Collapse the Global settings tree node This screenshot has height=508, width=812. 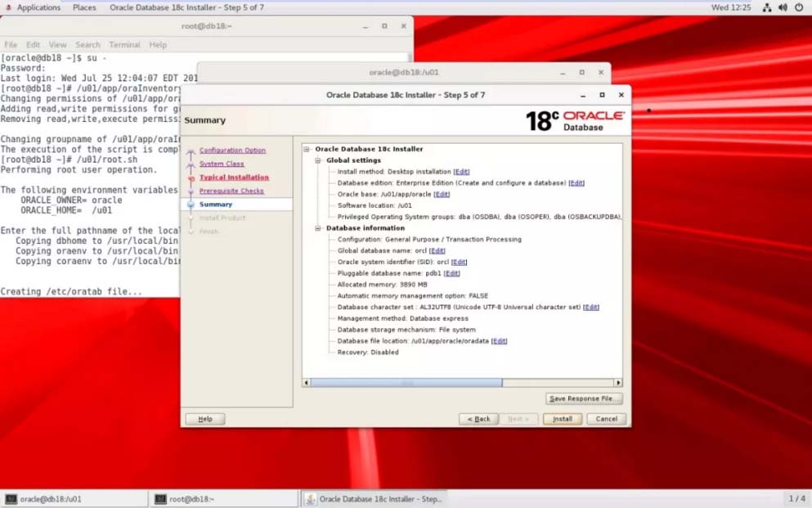point(319,160)
